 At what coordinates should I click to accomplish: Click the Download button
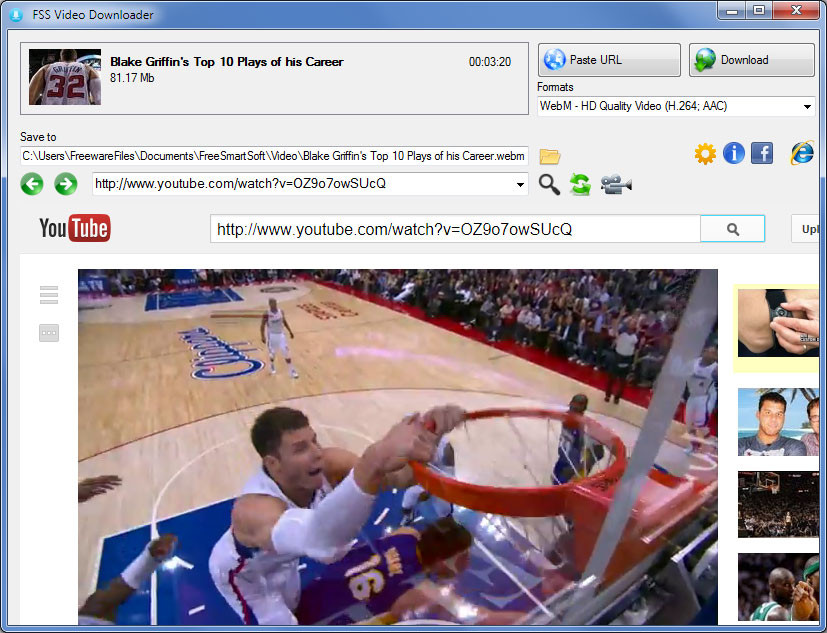pyautogui.click(x=752, y=60)
